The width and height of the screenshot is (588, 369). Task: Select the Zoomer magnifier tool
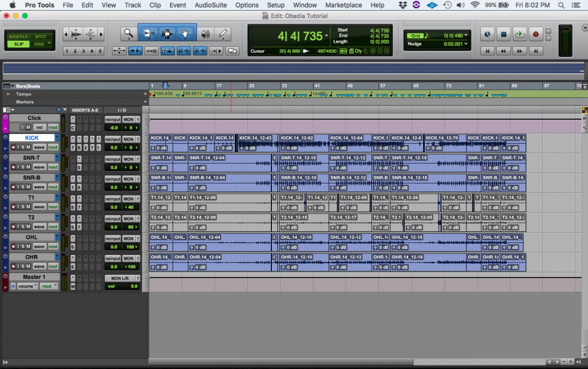pos(129,34)
